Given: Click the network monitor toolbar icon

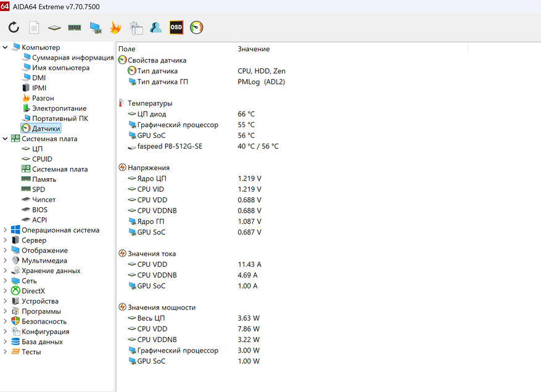Looking at the screenshot, I should pos(95,28).
